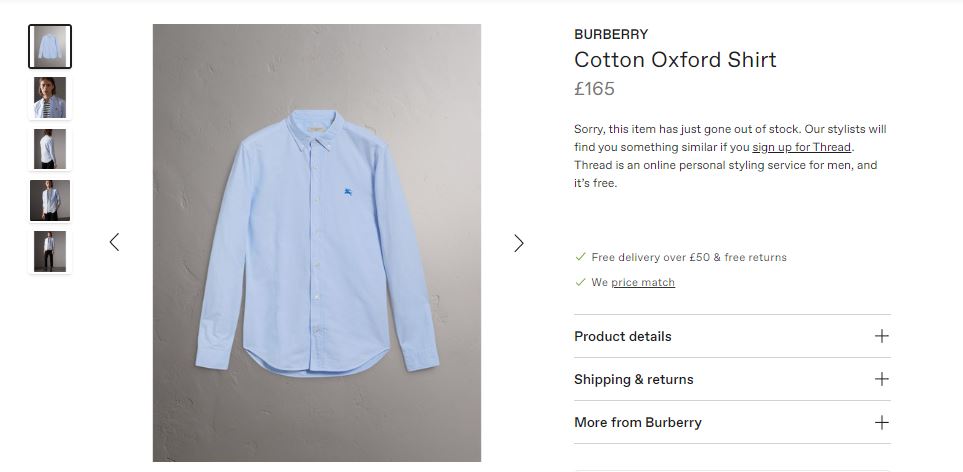963x472 pixels.
Task: Open the More from Burberry section
Action: click(638, 422)
